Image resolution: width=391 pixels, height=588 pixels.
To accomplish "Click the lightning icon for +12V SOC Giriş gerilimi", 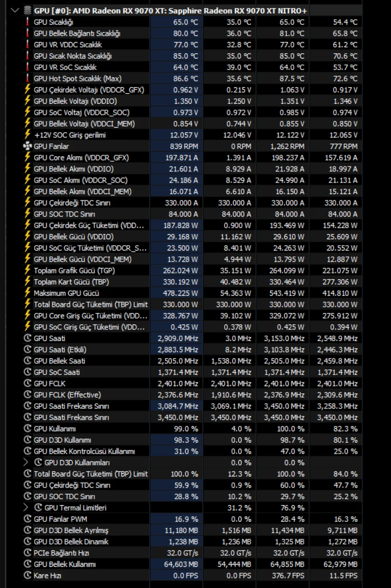I will pyautogui.click(x=27, y=135).
